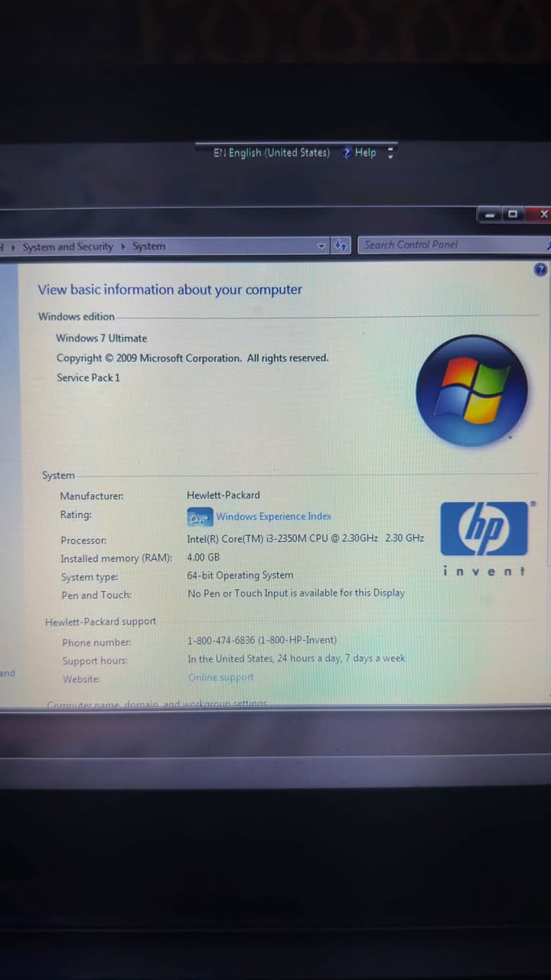The image size is (551, 980).
Task: Click the 'System type:' label
Action: pyautogui.click(x=90, y=577)
